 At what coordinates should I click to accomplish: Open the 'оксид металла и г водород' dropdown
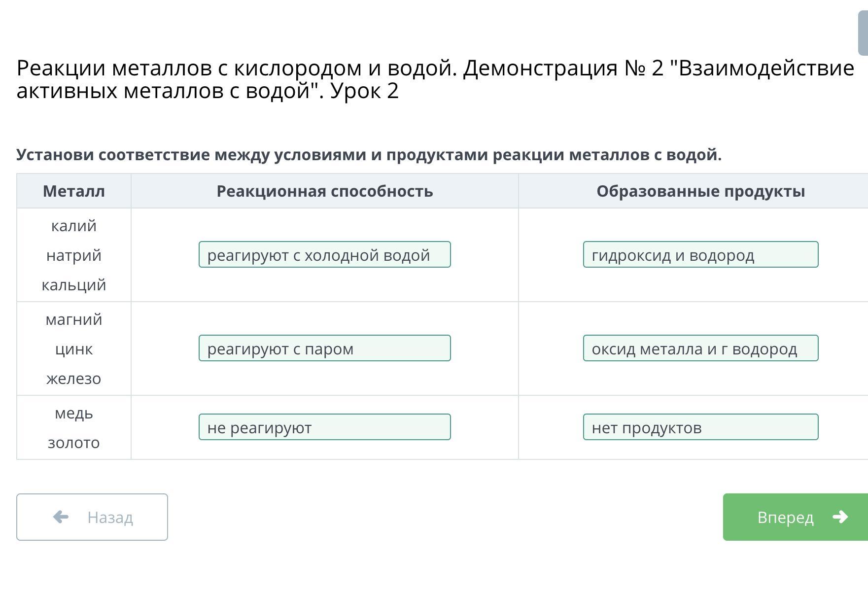[x=700, y=348]
